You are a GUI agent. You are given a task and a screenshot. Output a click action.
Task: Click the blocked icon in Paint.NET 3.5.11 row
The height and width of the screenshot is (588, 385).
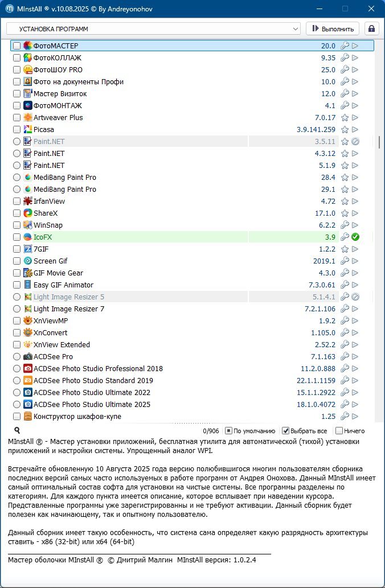355,142
